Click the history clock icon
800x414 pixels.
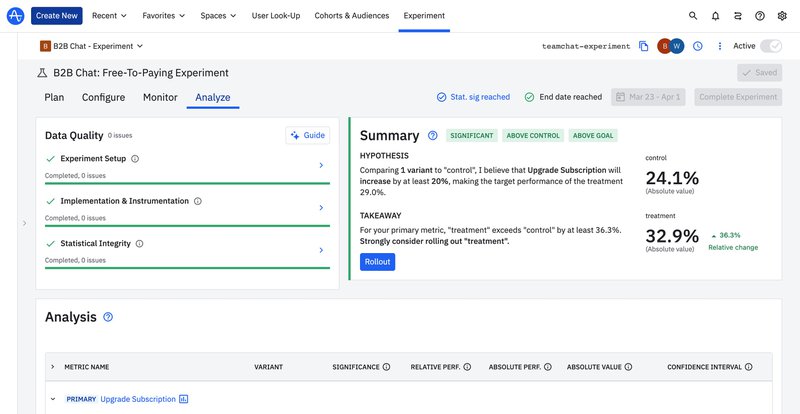pyautogui.click(x=698, y=46)
